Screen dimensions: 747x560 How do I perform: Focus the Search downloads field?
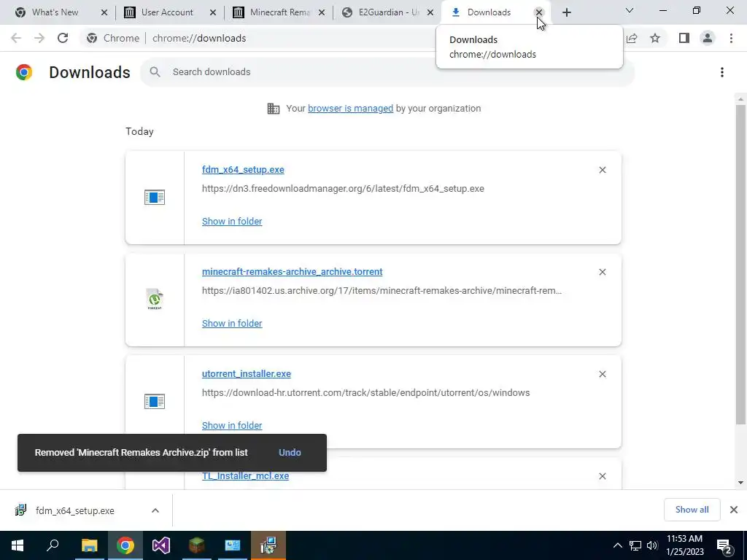point(387,72)
